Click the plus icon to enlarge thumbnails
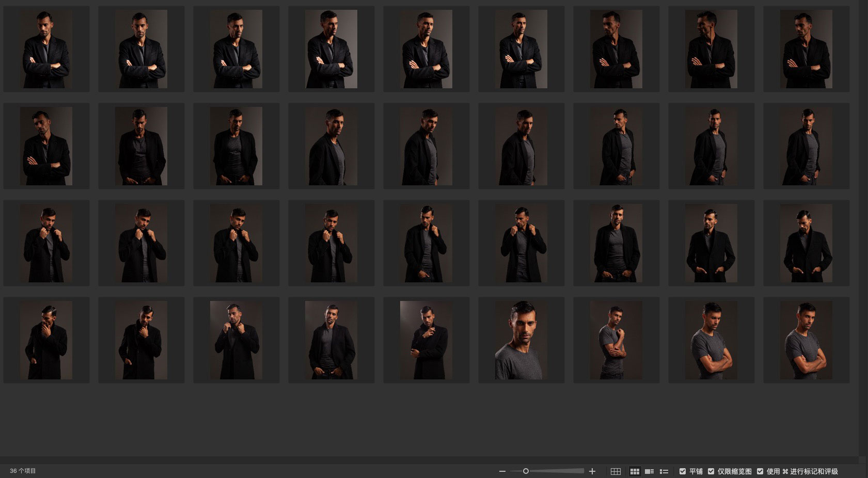 click(x=592, y=471)
